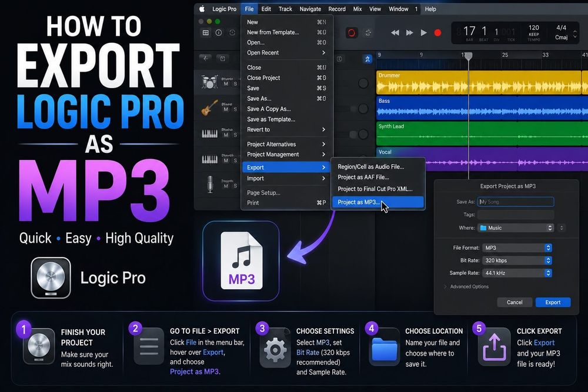Select the blue Bass region

click(x=482, y=108)
